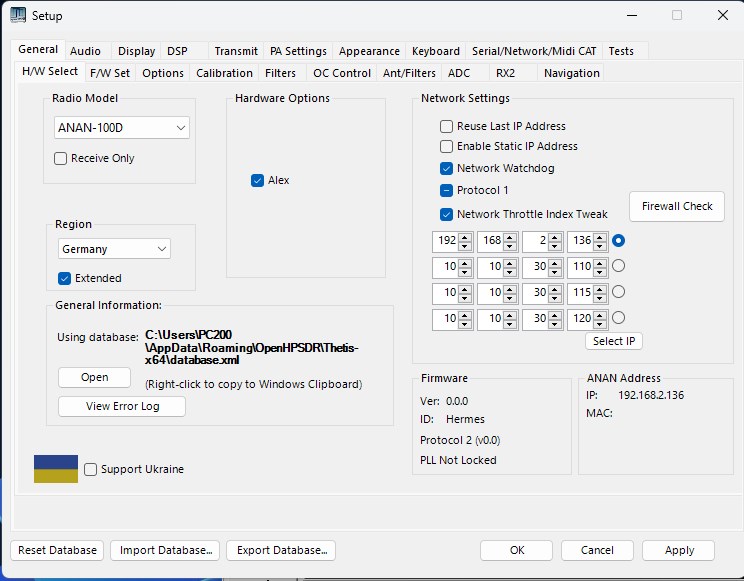The image size is (744, 581).
Task: Switch to Calibration sub-tab
Action: pos(224,73)
